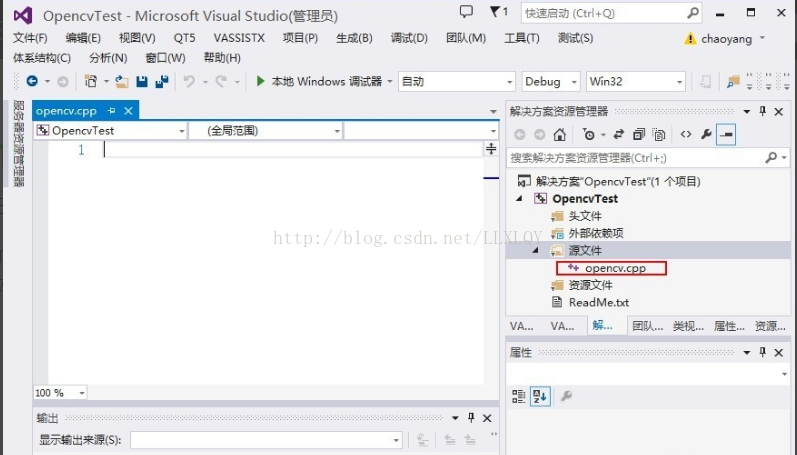Image resolution: width=797 pixels, height=455 pixels.
Task: Click the Open File folder icon
Action: (121, 81)
